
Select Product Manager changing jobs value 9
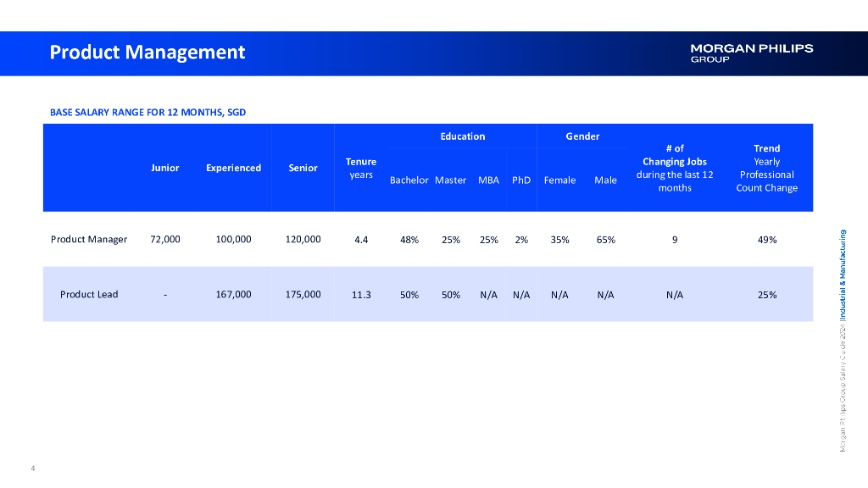click(x=675, y=240)
